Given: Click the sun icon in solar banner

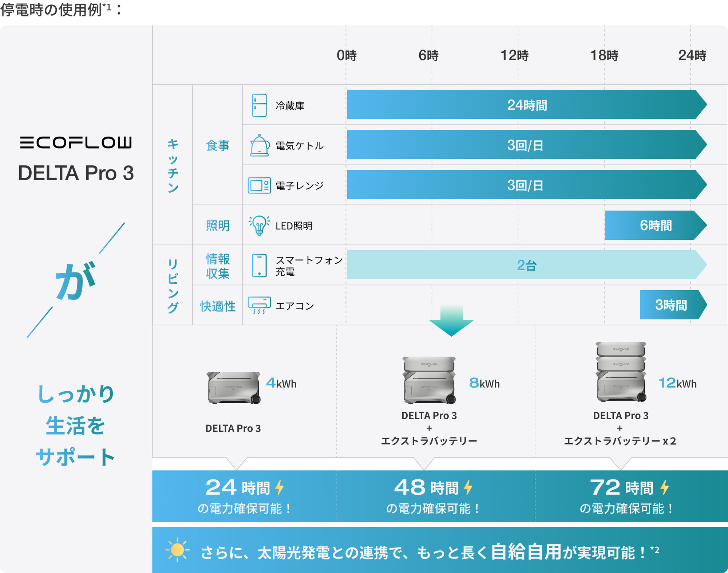Looking at the screenshot, I should [x=177, y=550].
